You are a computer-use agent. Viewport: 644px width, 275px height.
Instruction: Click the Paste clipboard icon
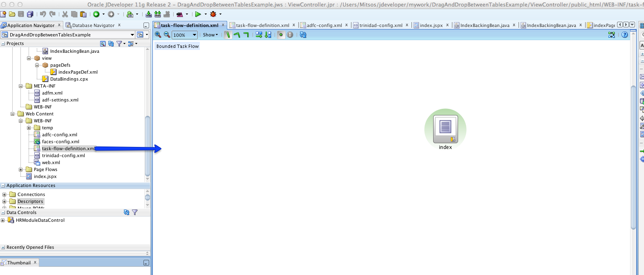tap(83, 14)
